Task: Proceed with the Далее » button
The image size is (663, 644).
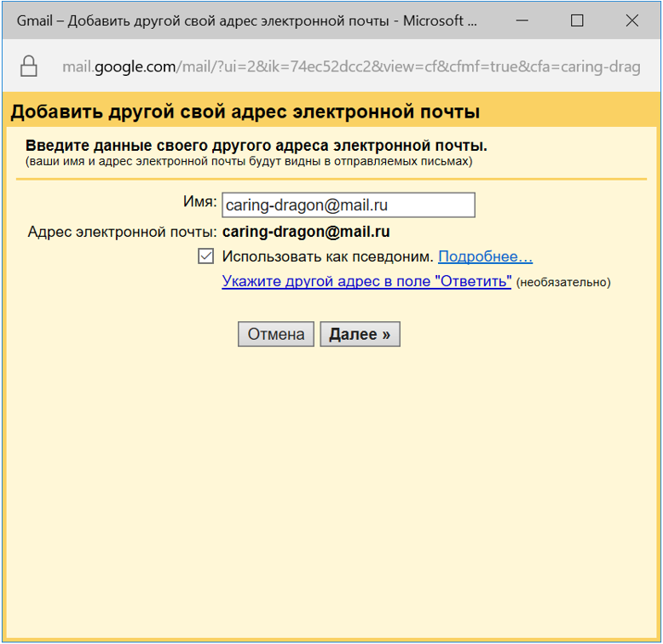Action: (360, 334)
